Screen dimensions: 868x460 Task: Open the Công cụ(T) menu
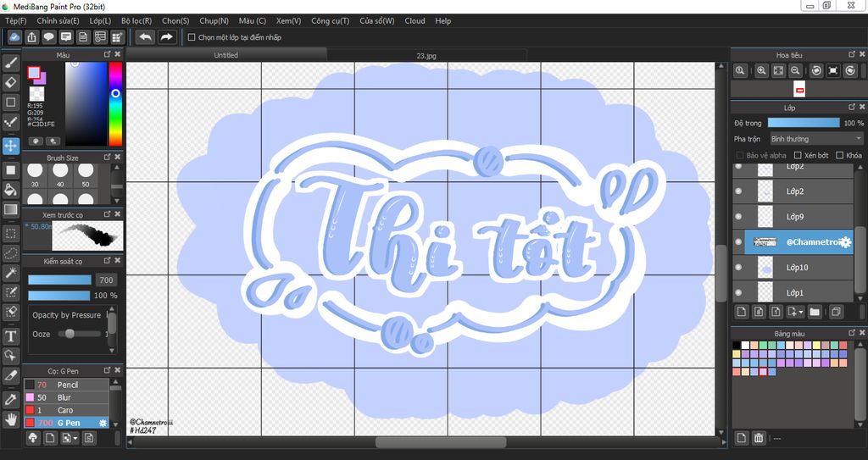click(x=331, y=20)
